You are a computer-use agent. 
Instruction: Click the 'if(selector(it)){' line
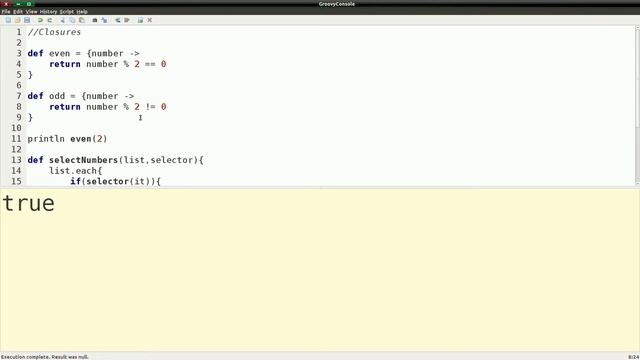click(x=116, y=181)
